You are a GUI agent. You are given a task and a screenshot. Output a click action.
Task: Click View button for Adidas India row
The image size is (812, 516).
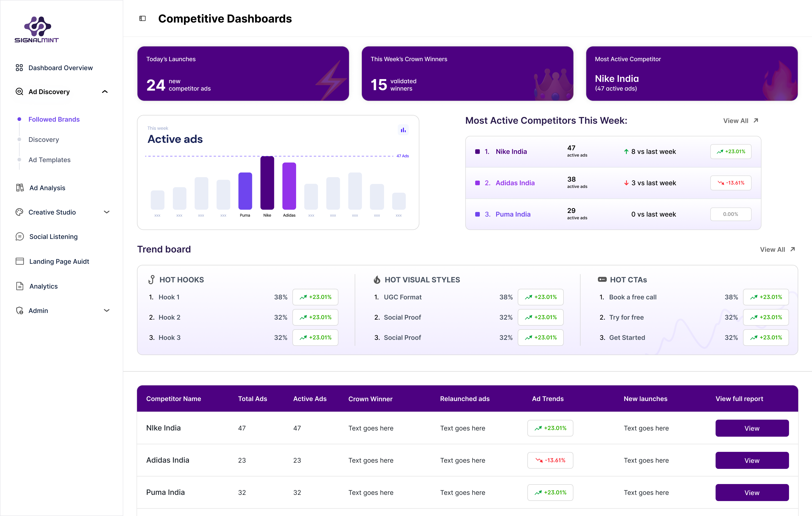click(x=752, y=460)
